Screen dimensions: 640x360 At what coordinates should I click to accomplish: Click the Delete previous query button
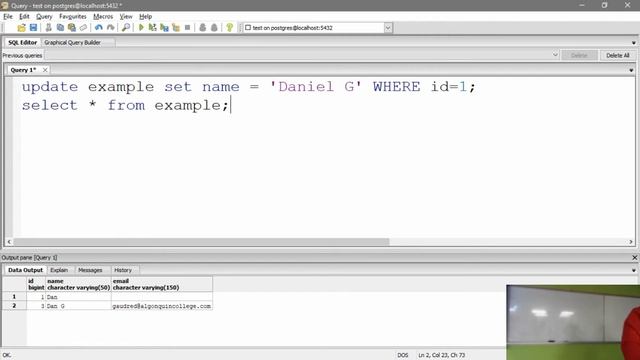[x=579, y=55]
